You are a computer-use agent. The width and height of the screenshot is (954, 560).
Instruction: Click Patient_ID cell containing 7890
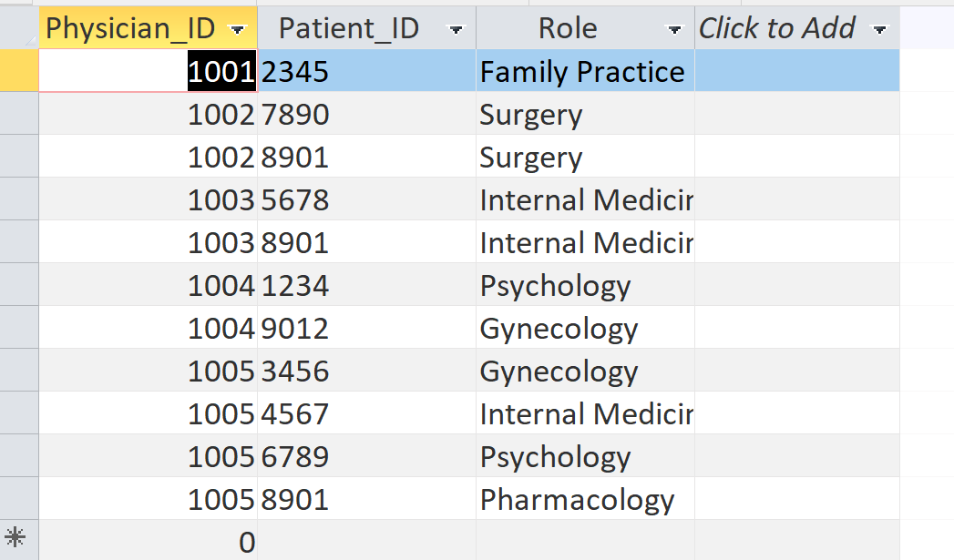point(364,115)
